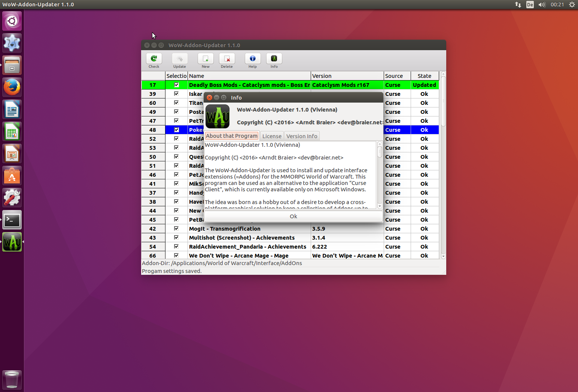Click network indicator in top panel
Screen dimensions: 578x392
[518, 4]
